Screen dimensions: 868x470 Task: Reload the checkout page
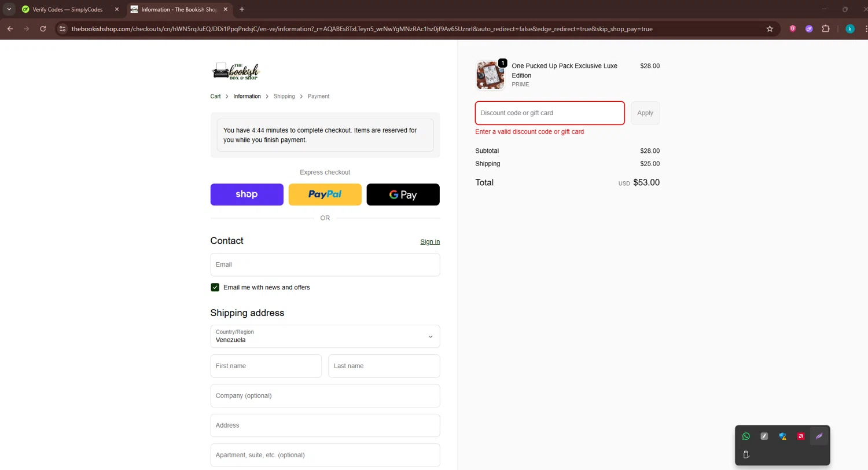(x=43, y=28)
